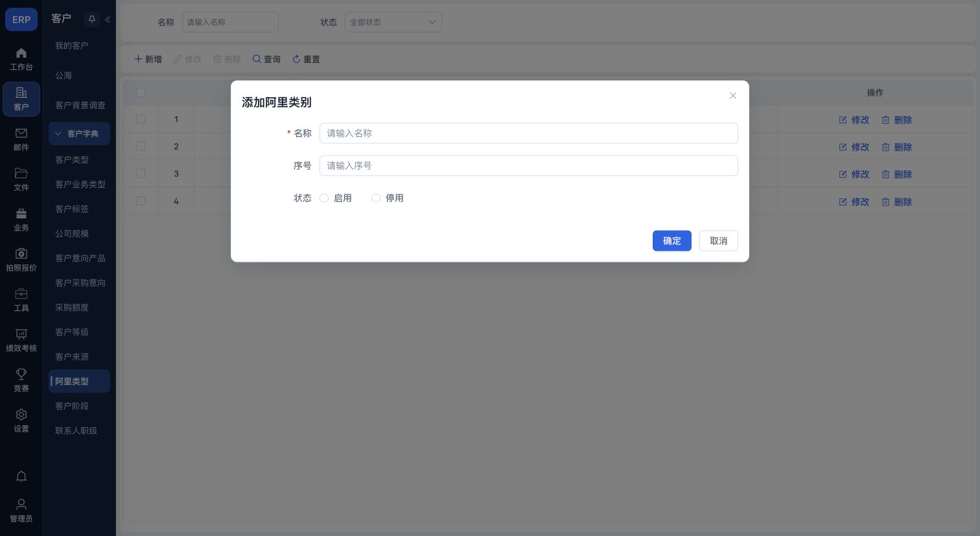Click 删除 in row 3
The width and height of the screenshot is (980, 536).
(x=896, y=174)
